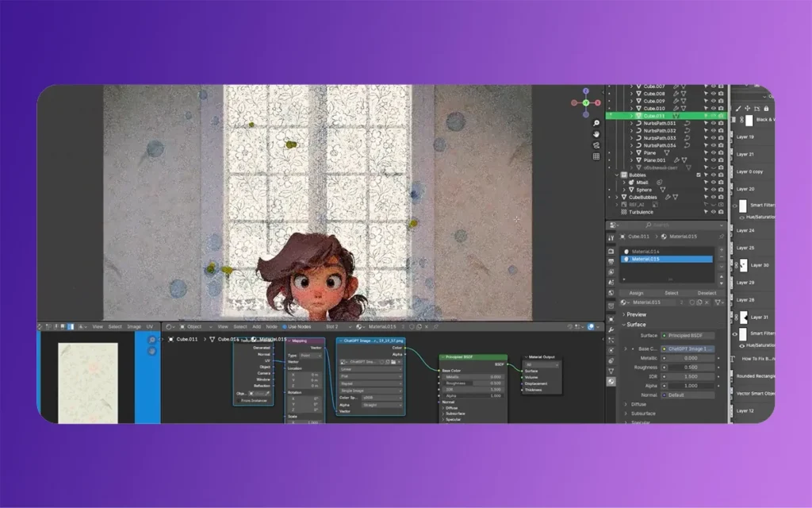Click zoom icon in image editor sidebar

point(151,340)
